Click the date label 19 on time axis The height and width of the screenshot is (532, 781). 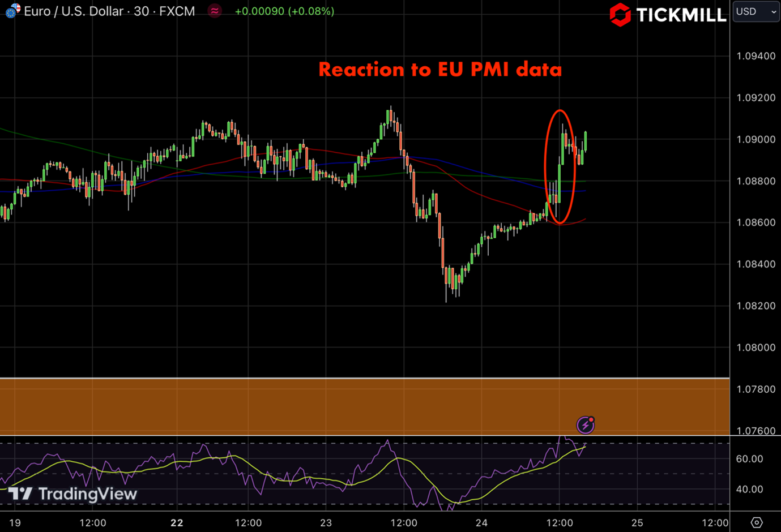[x=15, y=522]
